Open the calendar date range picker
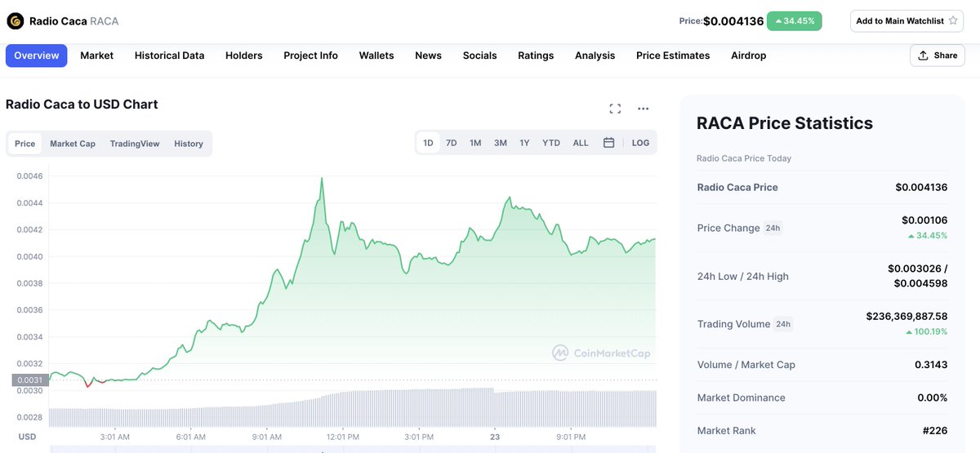The image size is (980, 453). (608, 143)
